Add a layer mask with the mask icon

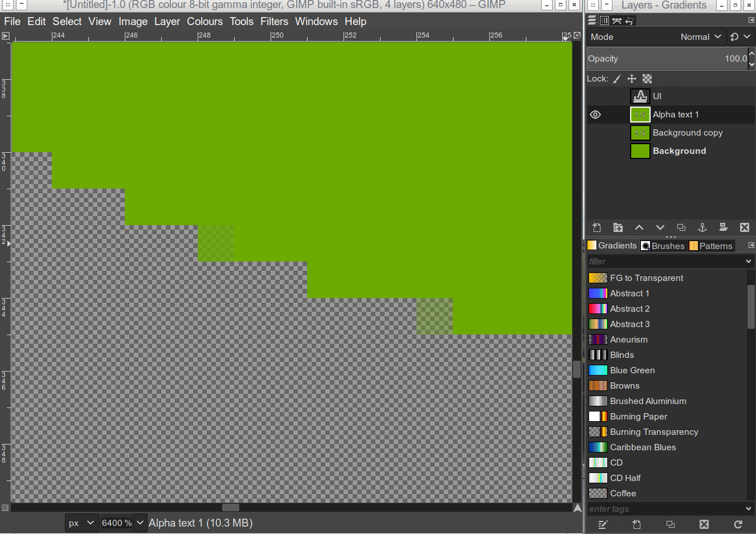(724, 227)
